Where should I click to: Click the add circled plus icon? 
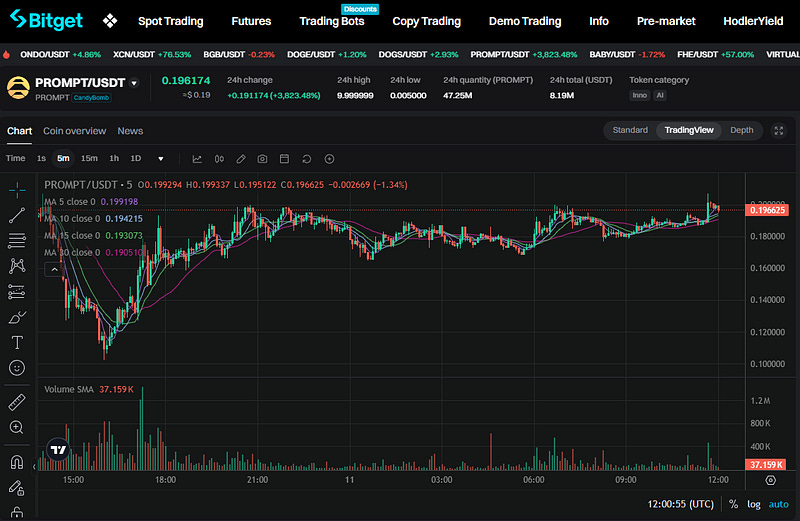tap(330, 159)
